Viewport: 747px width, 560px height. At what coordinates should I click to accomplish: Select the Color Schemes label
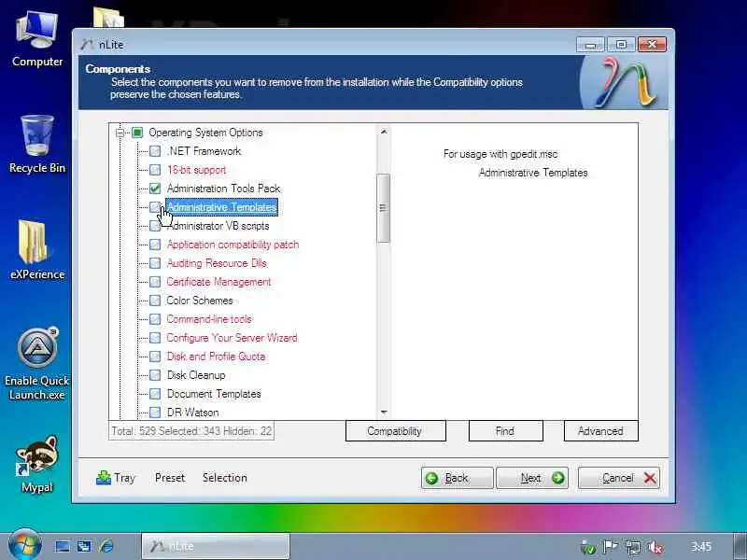[200, 301]
